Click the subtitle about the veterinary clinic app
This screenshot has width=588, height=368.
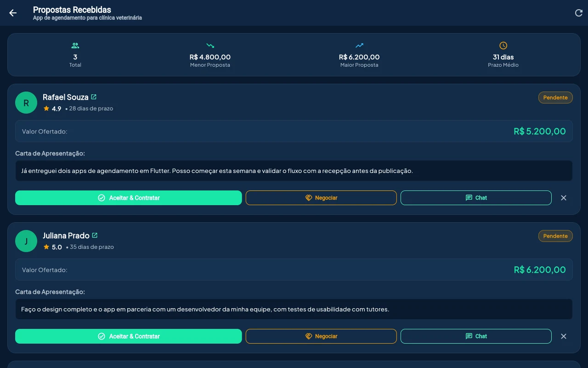tap(87, 18)
